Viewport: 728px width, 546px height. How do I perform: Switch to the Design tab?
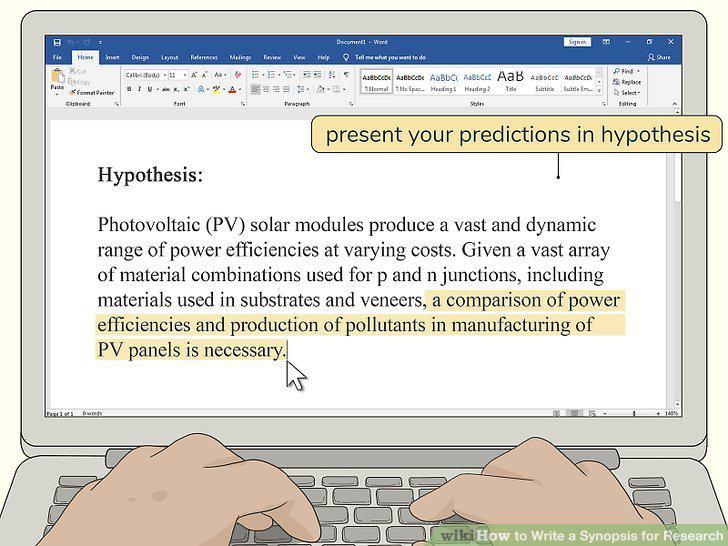tap(140, 57)
